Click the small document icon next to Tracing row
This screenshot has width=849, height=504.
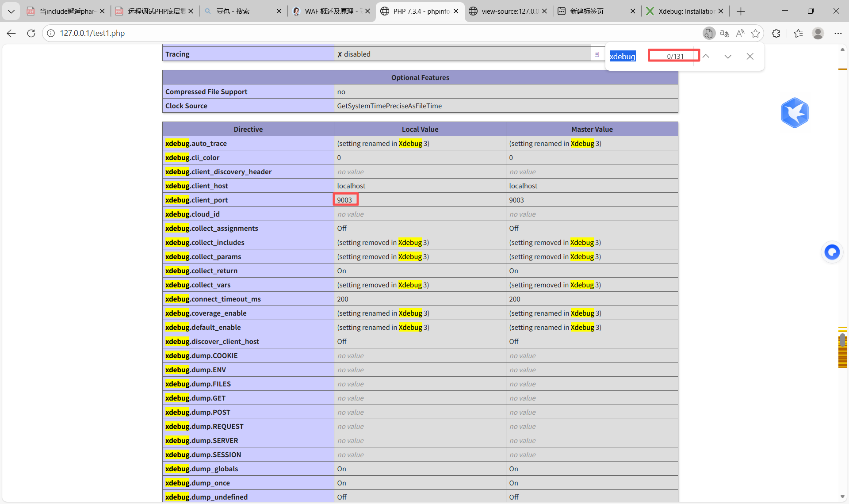[597, 54]
